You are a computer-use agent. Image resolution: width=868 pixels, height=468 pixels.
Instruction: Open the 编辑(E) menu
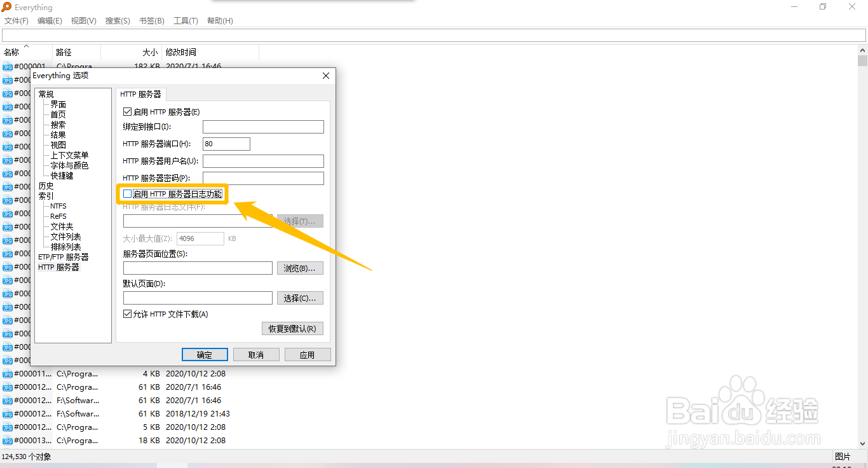50,21
